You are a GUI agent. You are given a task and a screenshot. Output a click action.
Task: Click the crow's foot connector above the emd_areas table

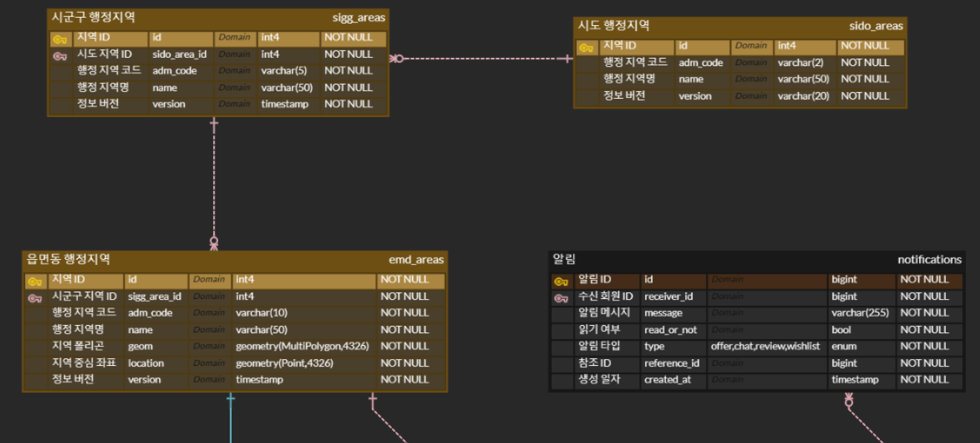point(214,242)
